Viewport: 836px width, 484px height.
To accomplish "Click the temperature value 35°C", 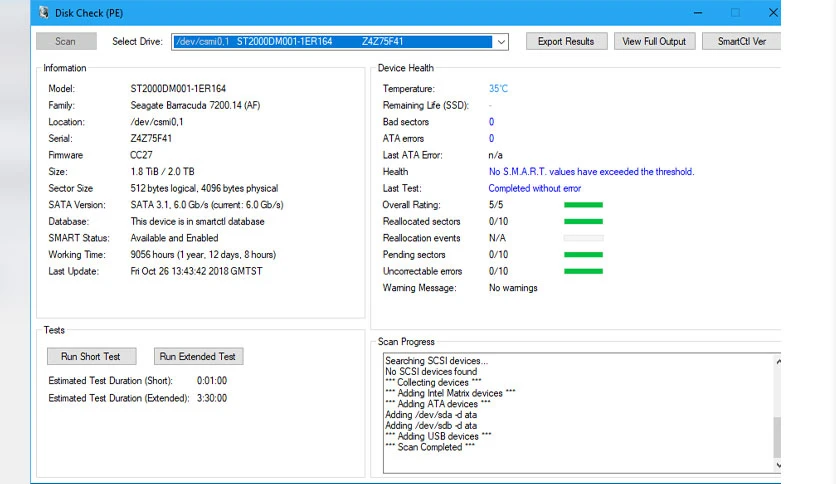I will pos(499,88).
